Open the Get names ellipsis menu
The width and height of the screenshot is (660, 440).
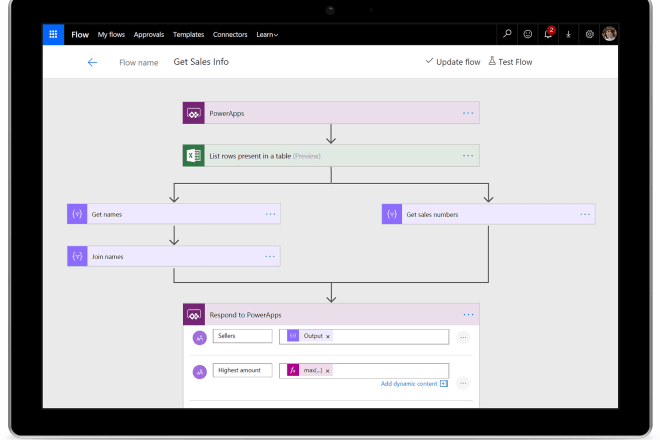click(x=270, y=214)
